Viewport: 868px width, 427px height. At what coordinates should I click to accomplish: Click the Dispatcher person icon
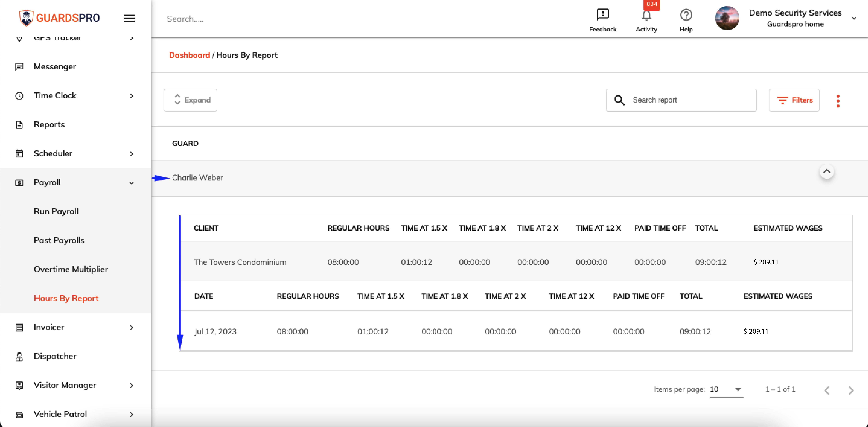pos(19,357)
